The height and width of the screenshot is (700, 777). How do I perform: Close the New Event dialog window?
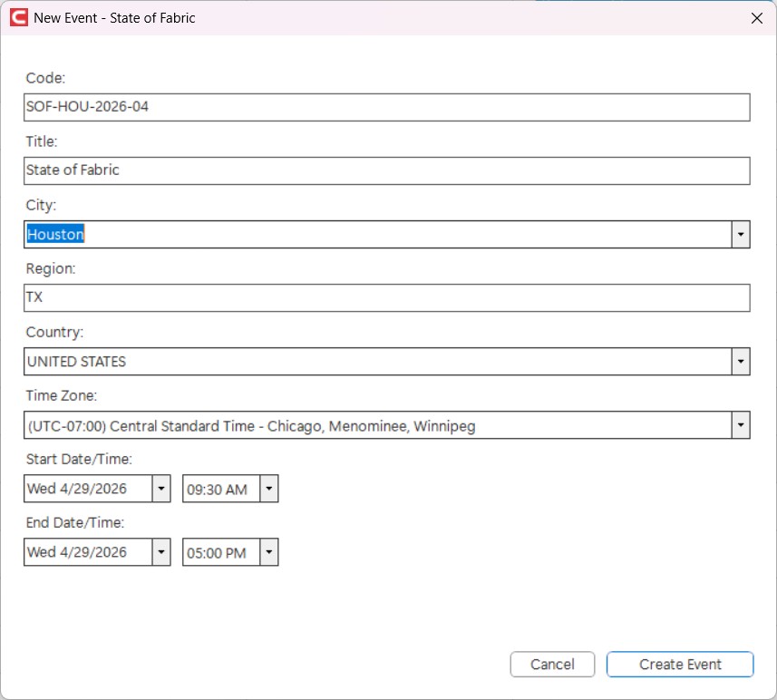click(757, 18)
